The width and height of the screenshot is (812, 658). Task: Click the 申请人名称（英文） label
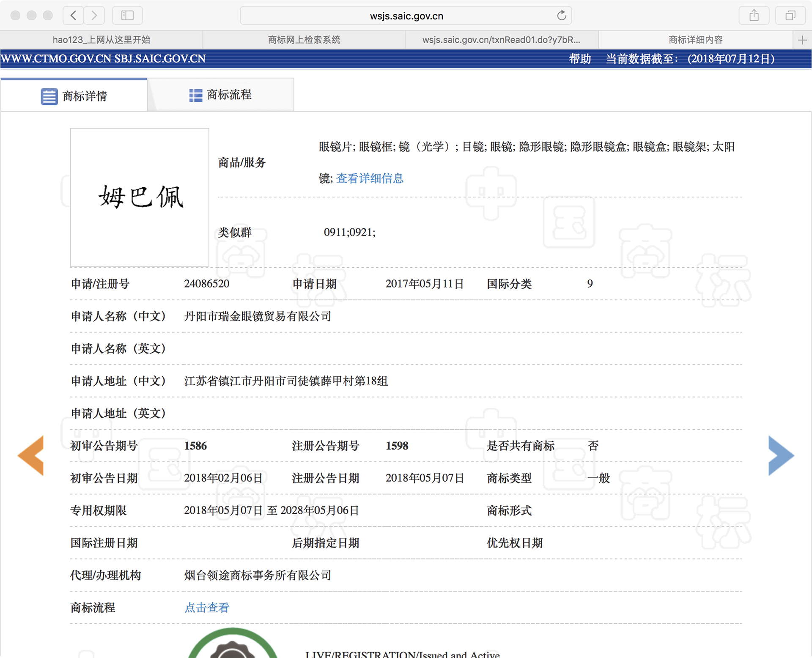click(118, 348)
